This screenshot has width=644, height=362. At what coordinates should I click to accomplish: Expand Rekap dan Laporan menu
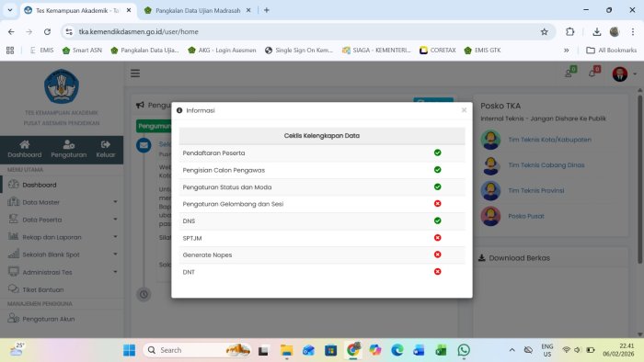62,237
